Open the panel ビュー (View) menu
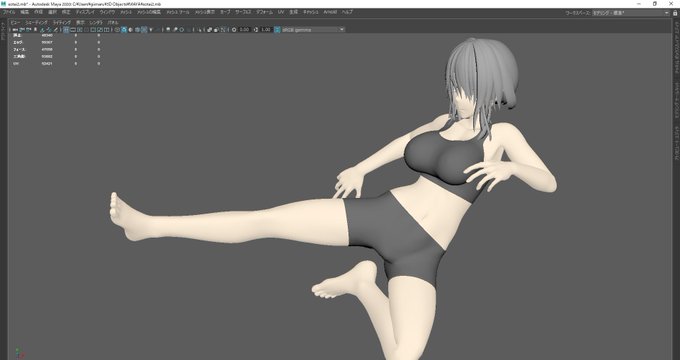Image resolution: width=680 pixels, height=360 pixels. coord(15,22)
